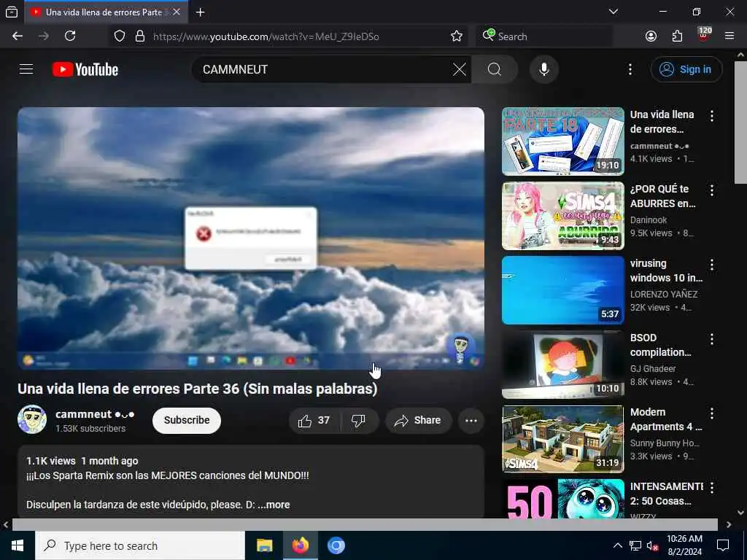Open Parte 18 video thumbnail
This screenshot has width=747, height=560.
click(x=562, y=141)
